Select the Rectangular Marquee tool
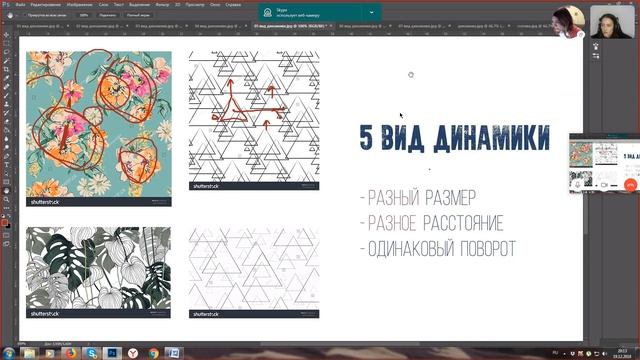The height and width of the screenshot is (360, 640). [6, 43]
